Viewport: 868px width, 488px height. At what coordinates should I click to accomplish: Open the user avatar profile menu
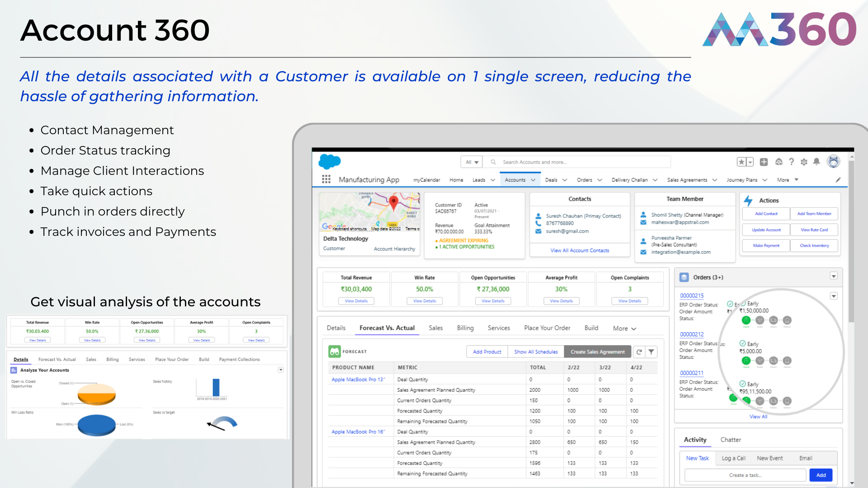(833, 161)
